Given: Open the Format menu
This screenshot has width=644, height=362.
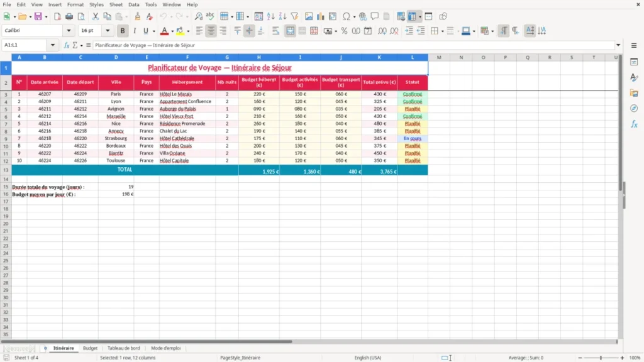Looking at the screenshot, I should pyautogui.click(x=75, y=4).
